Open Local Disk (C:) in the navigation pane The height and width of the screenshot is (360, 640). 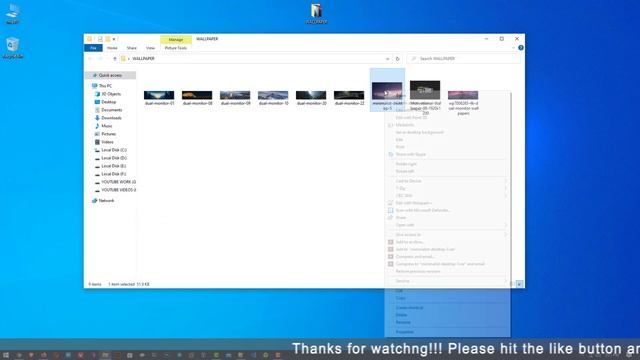[x=113, y=150]
